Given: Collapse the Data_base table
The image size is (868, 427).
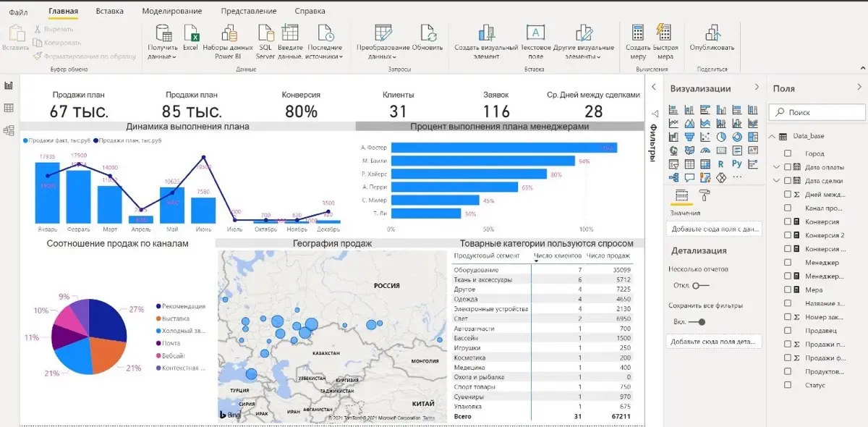Looking at the screenshot, I should click(x=773, y=136).
